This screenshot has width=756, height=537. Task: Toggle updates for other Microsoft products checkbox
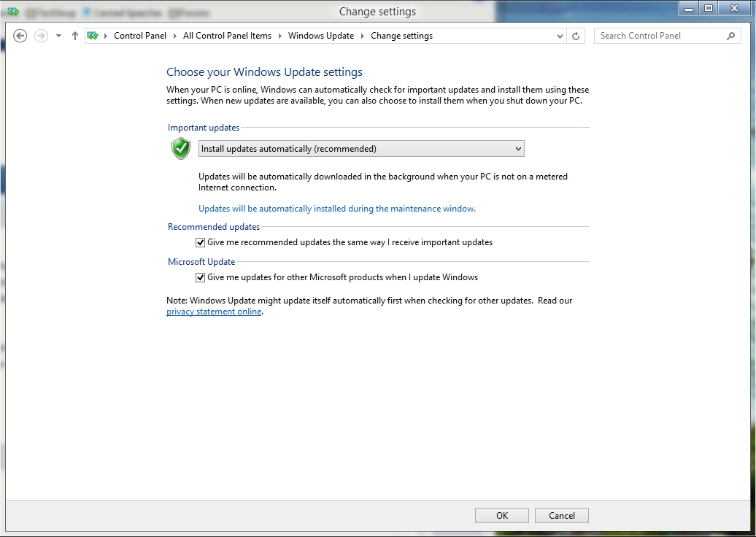click(200, 278)
